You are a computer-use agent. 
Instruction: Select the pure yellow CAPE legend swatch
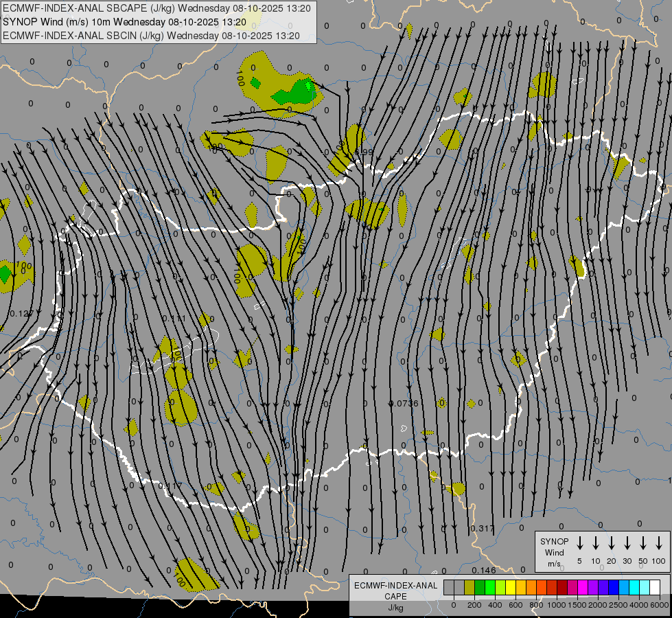click(x=511, y=587)
